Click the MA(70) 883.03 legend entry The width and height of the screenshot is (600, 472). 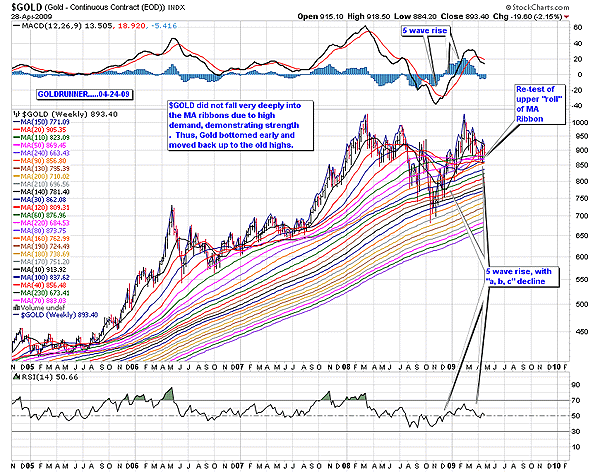point(44,301)
